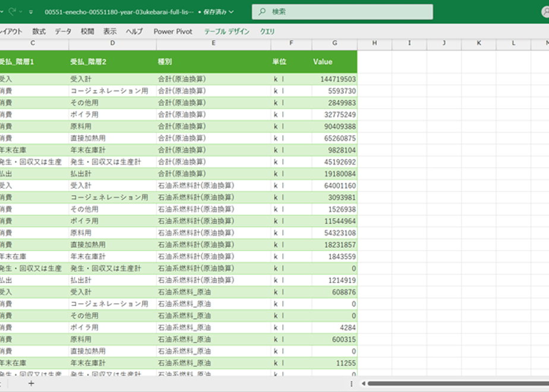Select the cell with value 3093981

click(335, 197)
